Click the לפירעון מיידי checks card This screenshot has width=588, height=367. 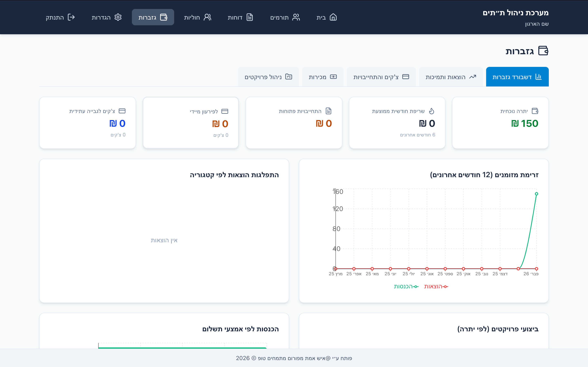pyautogui.click(x=191, y=123)
